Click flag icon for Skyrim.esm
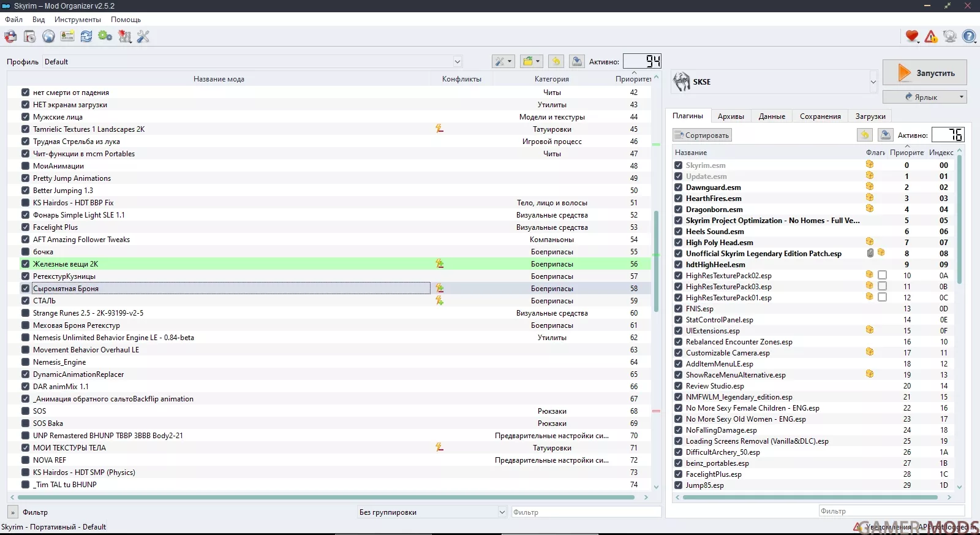This screenshot has width=980, height=535. click(x=869, y=164)
